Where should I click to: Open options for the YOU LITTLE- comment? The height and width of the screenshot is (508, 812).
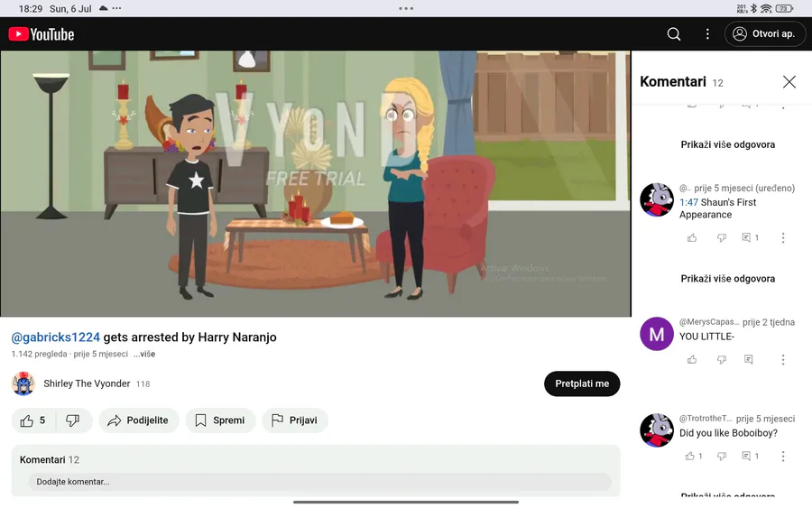[783, 359]
